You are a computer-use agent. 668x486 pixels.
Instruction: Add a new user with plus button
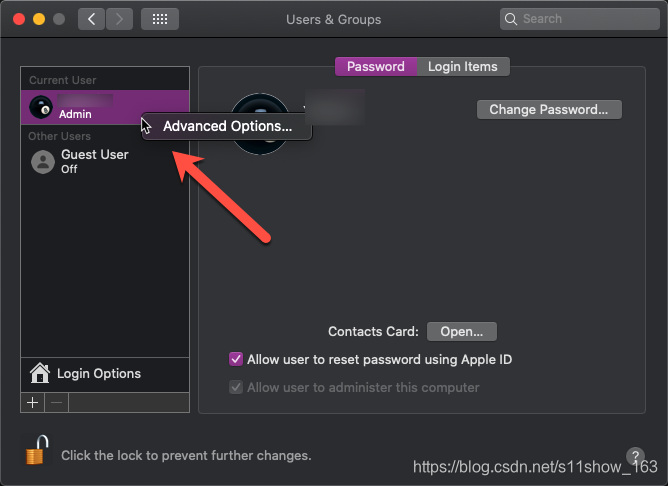point(32,403)
